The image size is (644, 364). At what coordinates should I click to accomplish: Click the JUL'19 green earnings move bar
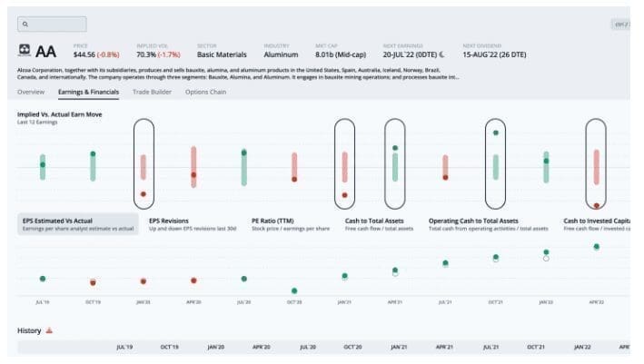point(43,167)
